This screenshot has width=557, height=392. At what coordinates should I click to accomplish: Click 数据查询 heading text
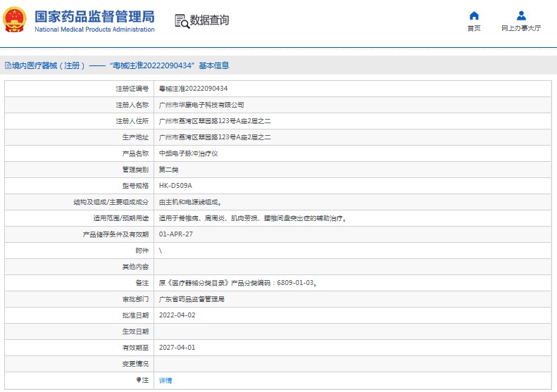point(209,20)
